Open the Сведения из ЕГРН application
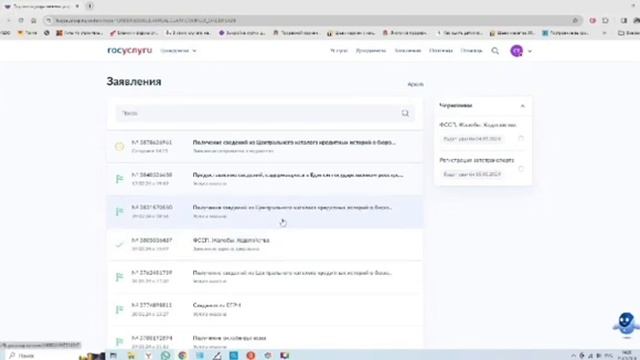The image size is (640, 360). click(x=265, y=309)
